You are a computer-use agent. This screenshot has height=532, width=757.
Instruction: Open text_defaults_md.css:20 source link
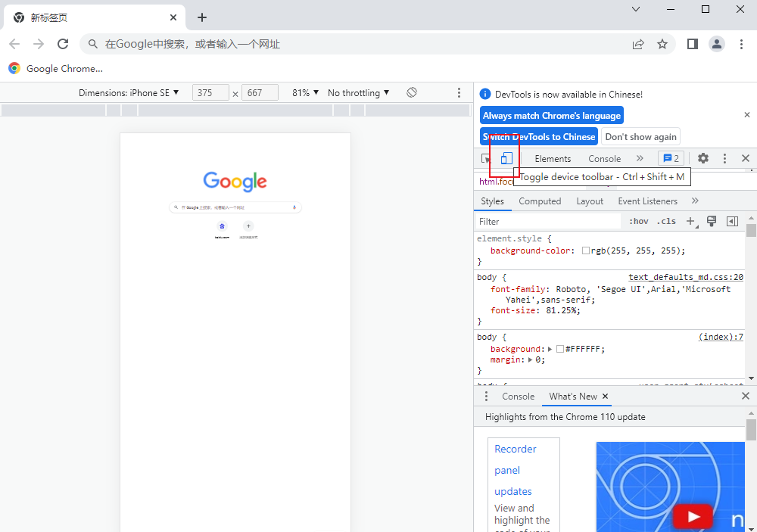686,277
